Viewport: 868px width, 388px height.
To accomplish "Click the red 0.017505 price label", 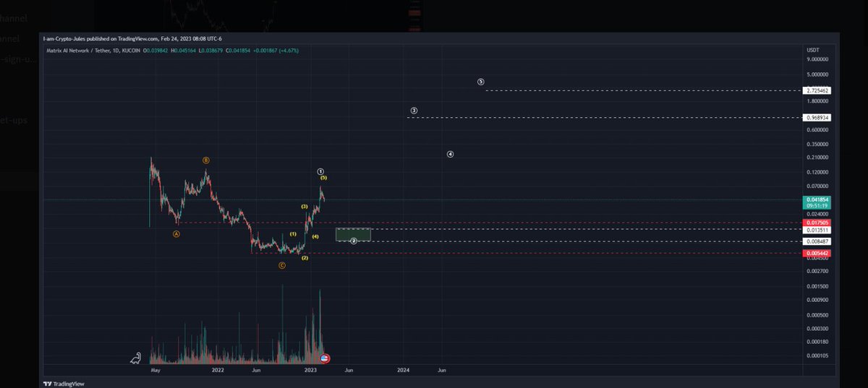I will [817, 223].
